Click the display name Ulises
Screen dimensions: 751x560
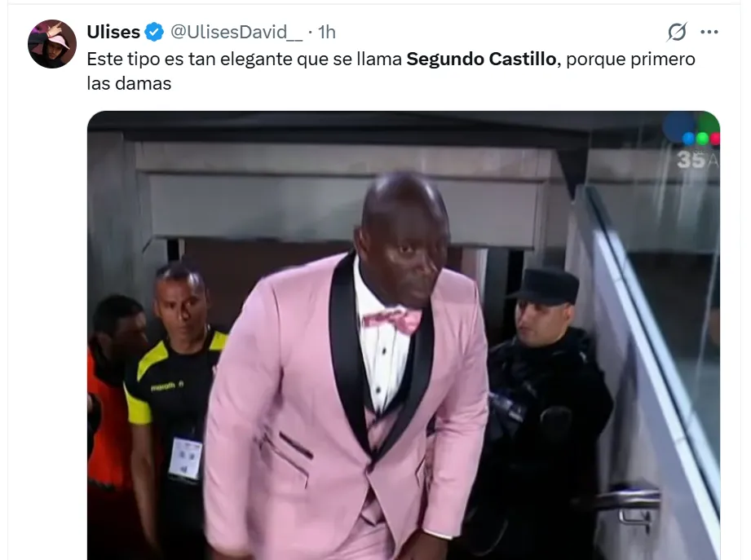[113, 32]
